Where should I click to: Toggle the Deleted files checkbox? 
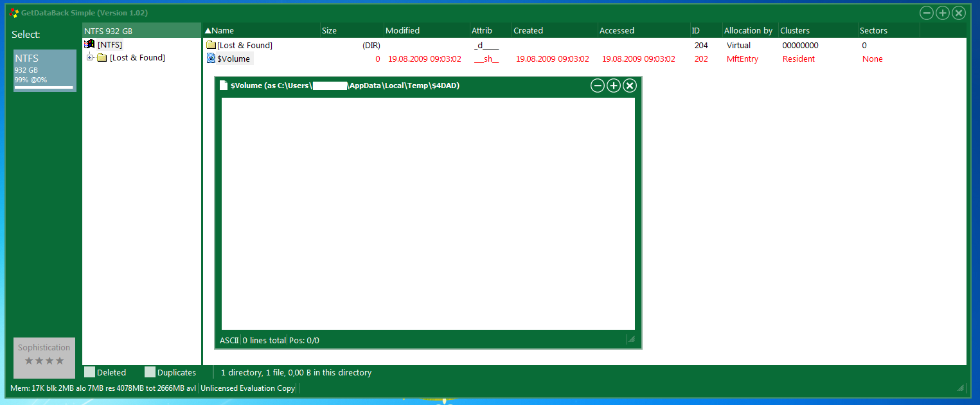(x=90, y=372)
